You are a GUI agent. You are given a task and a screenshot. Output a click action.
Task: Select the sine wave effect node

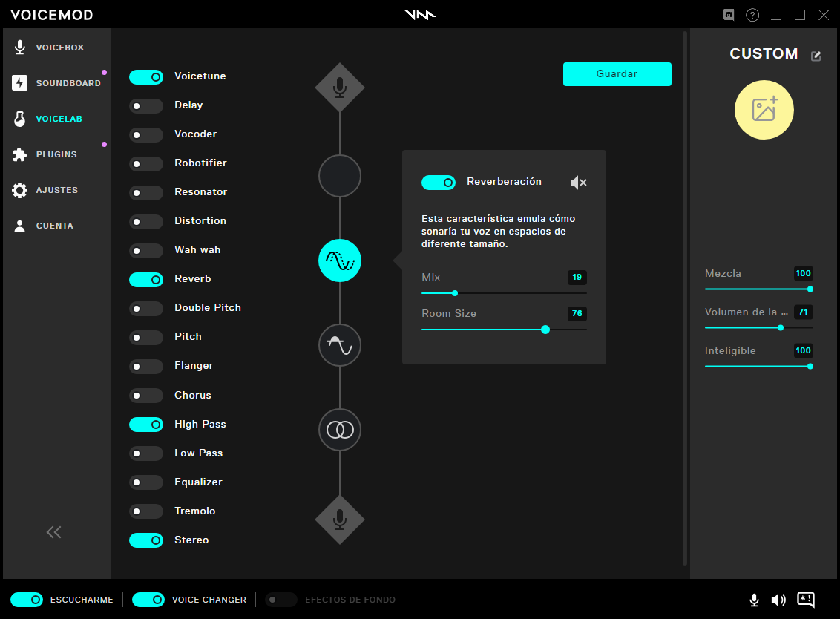(340, 345)
